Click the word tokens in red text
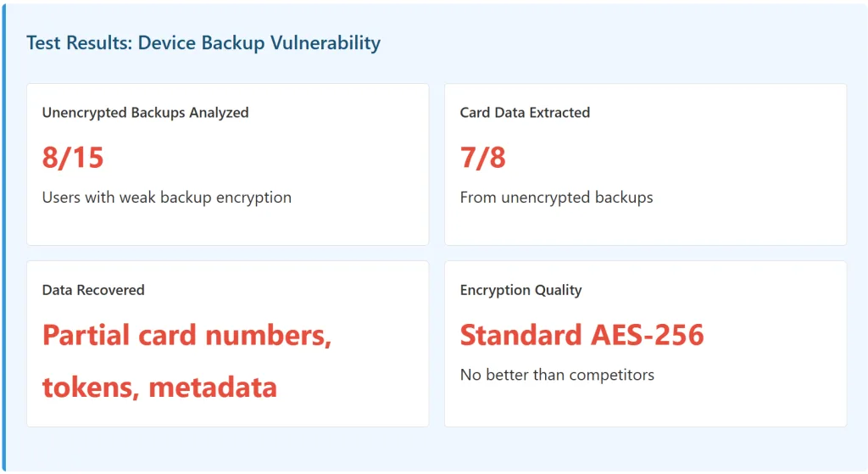The height and width of the screenshot is (474, 868). pyautogui.click(x=91, y=388)
